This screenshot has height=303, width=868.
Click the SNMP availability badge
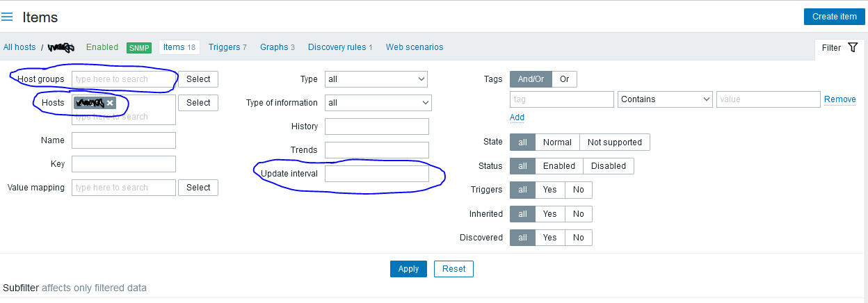pos(139,48)
